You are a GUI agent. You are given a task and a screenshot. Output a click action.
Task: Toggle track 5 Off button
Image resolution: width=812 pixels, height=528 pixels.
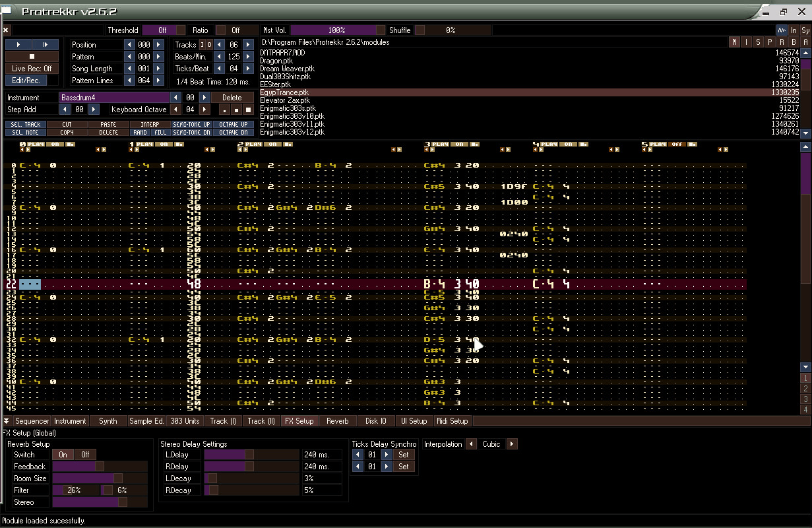(677, 144)
